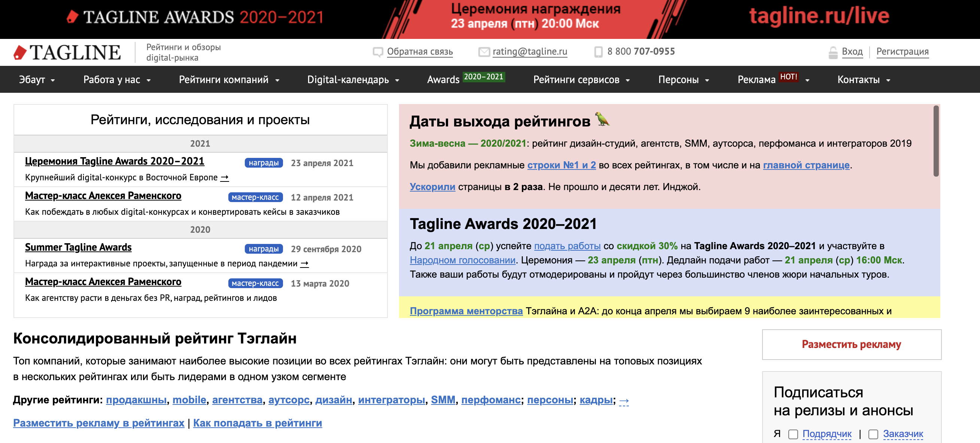Click the 8 800 707-0955 phone number
Image resolution: width=980 pixels, height=443 pixels.
641,52
